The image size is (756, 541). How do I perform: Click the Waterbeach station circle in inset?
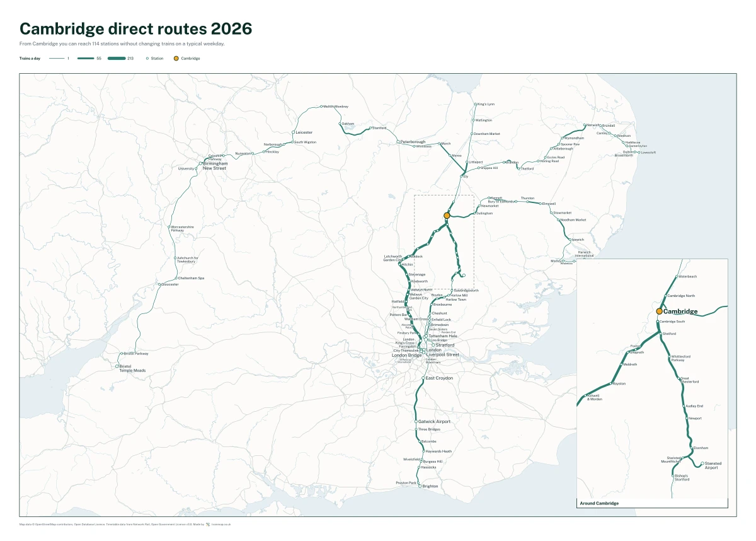pyautogui.click(x=677, y=277)
